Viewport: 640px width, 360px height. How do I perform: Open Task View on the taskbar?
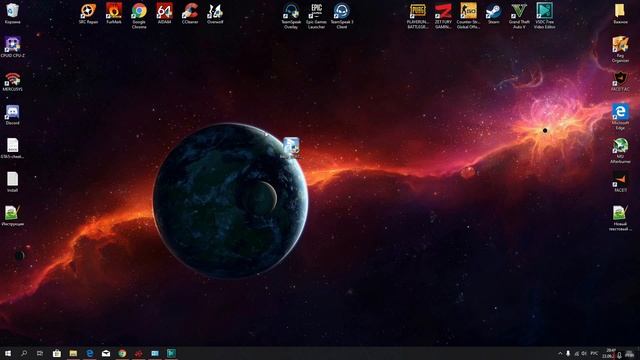point(40,353)
